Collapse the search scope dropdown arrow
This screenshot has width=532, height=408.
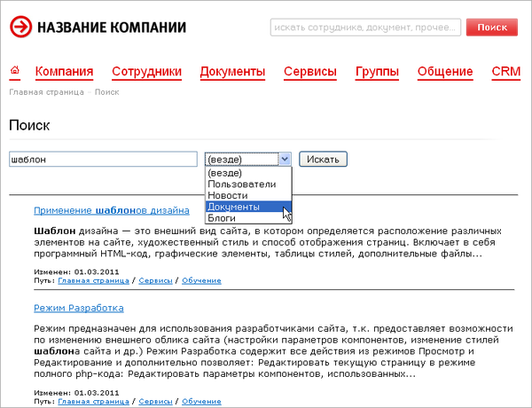284,160
